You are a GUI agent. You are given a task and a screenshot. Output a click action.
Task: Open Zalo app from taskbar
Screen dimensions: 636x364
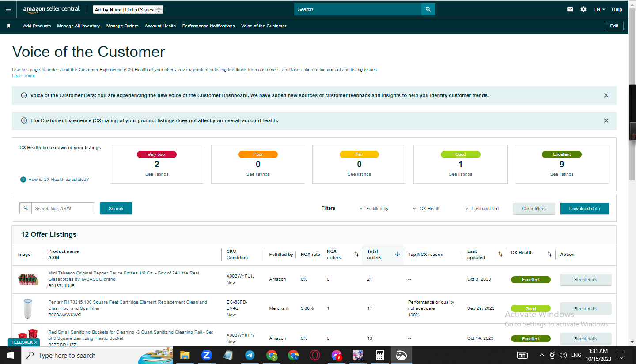(206, 355)
